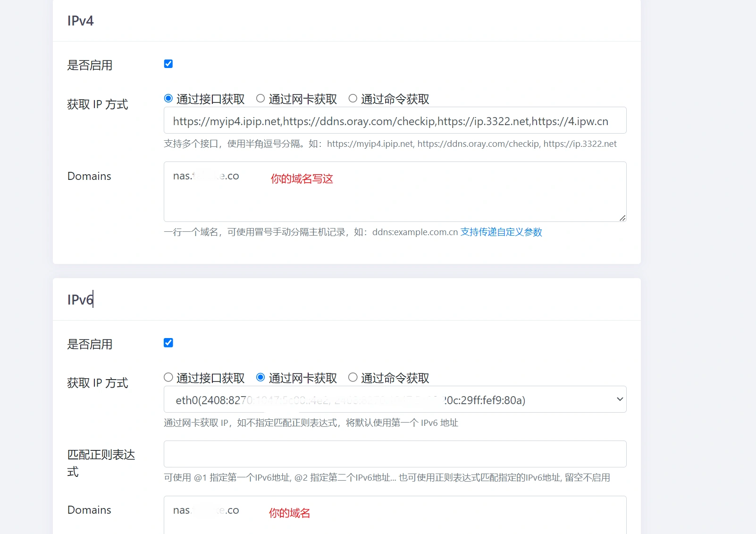Uncheck the IPv4 是否启用 checkbox
Screen dimensions: 756x534
pyautogui.click(x=168, y=64)
